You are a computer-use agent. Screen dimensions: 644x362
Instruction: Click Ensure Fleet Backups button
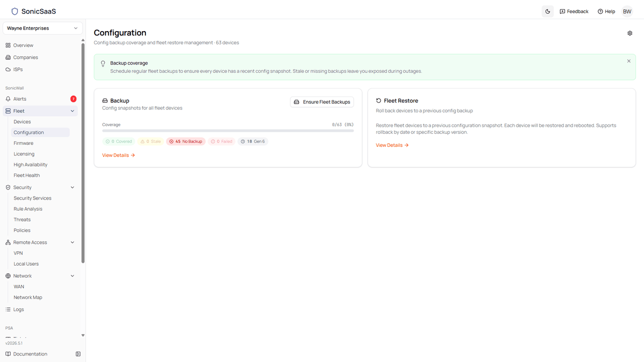322,102
